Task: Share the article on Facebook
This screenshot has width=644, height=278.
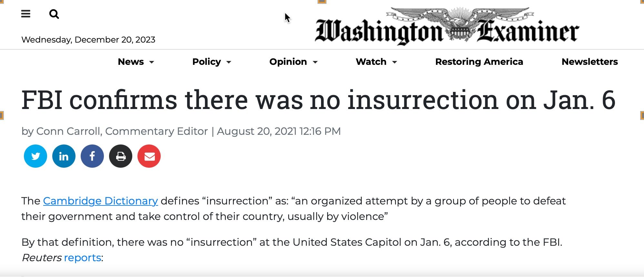Action: tap(92, 156)
